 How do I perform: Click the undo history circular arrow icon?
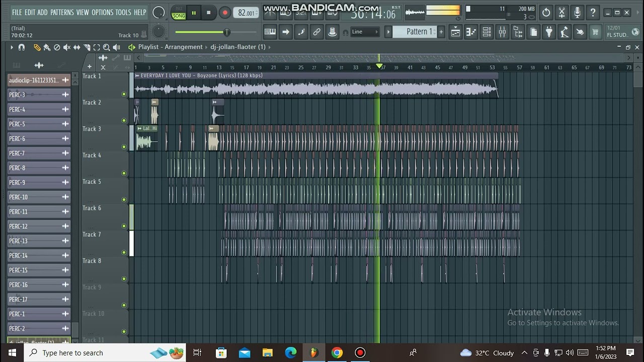pos(546,13)
